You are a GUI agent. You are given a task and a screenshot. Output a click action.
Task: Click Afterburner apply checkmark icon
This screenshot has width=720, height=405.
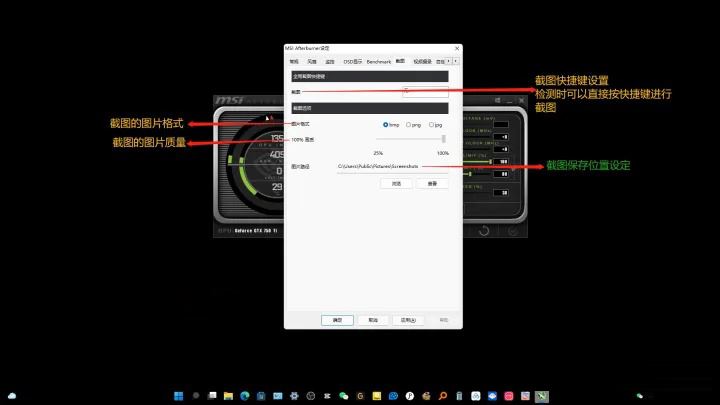coord(513,231)
